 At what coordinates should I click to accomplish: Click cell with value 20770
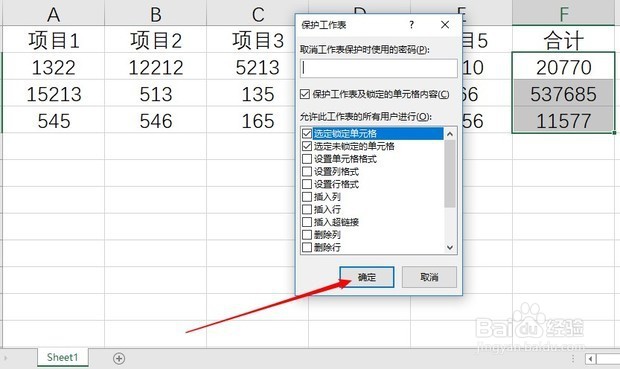click(563, 66)
